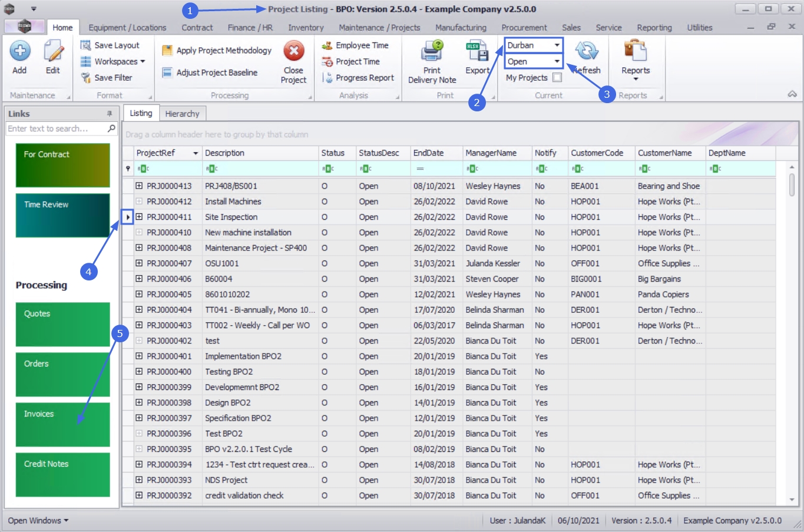The image size is (804, 532).
Task: Open the Procurement ribbon tab
Action: tap(524, 28)
